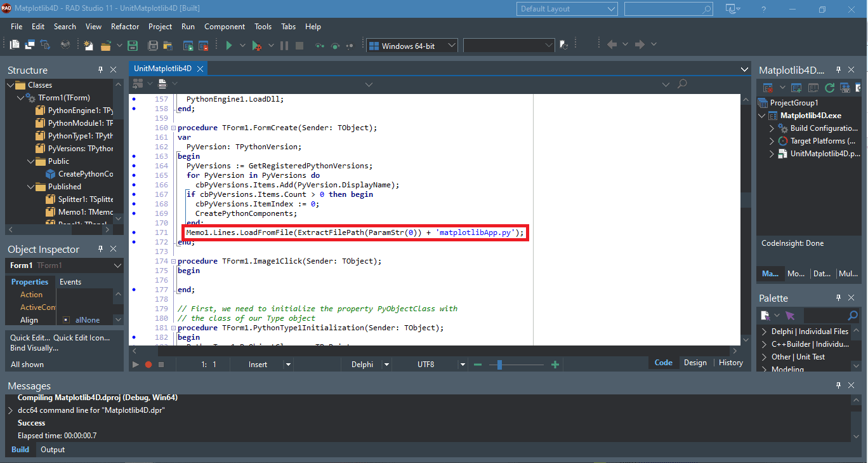
Task: Pause the running program
Action: point(284,45)
